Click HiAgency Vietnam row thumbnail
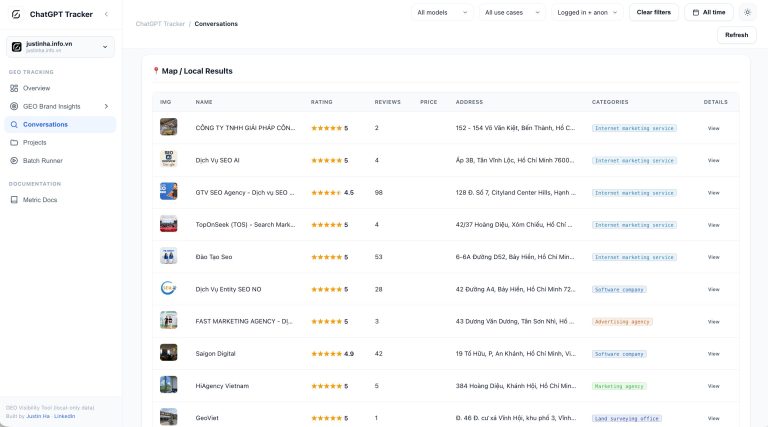The width and height of the screenshot is (768, 427). pyautogui.click(x=168, y=385)
